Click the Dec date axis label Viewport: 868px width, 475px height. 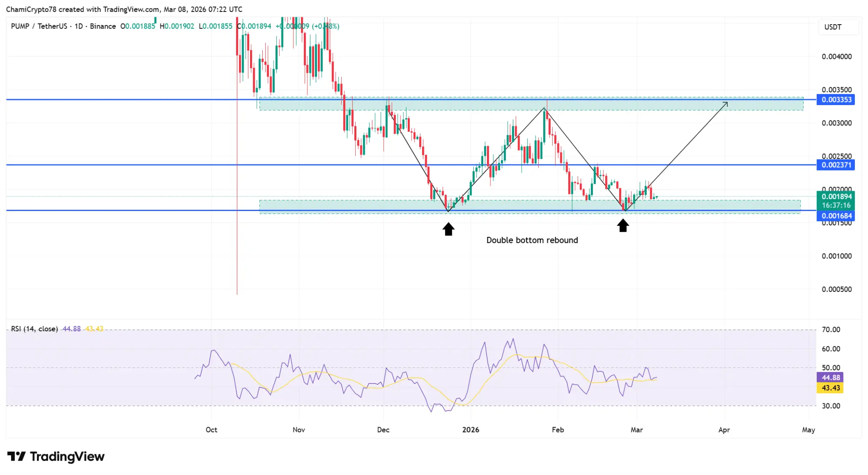[383, 430]
